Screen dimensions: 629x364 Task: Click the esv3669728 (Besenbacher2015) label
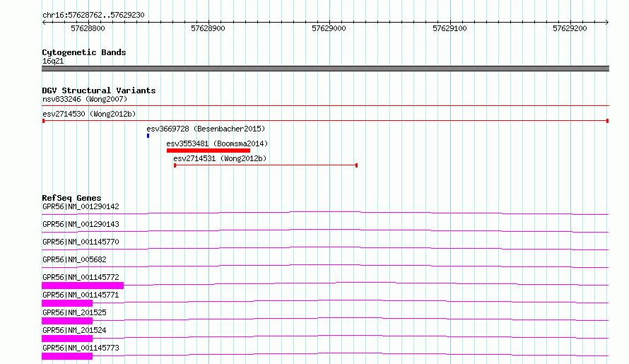(x=205, y=129)
